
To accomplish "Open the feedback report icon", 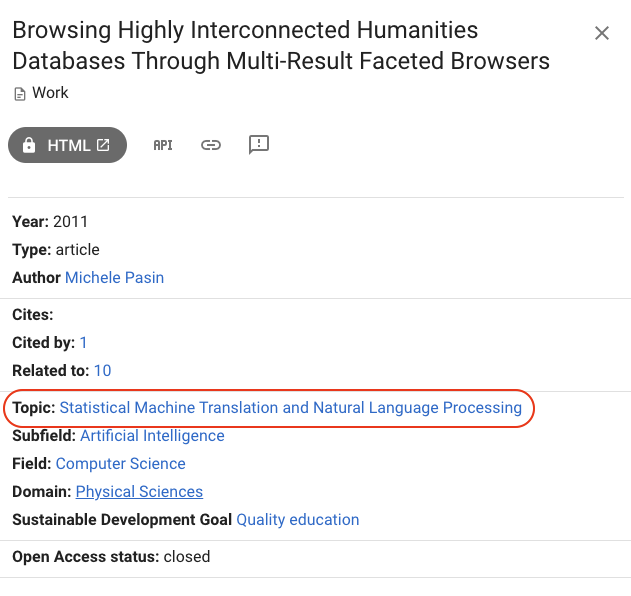I will [x=259, y=144].
